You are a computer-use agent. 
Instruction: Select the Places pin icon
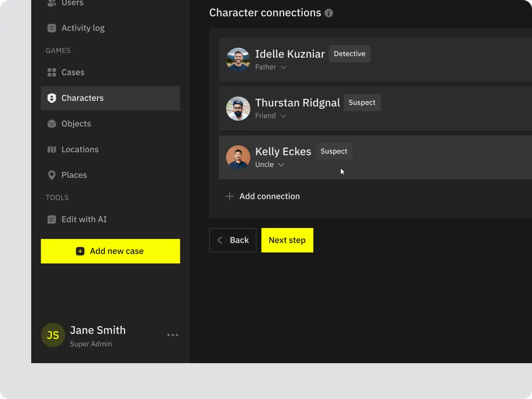(52, 175)
